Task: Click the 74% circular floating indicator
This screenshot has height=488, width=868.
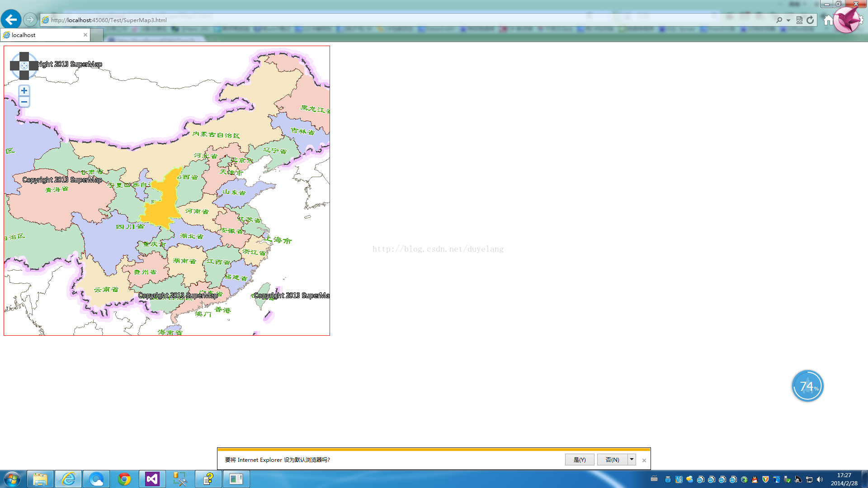Action: point(808,386)
